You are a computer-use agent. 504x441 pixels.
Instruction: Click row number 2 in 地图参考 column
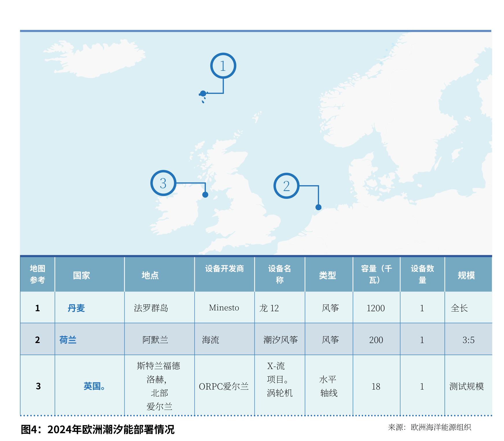coord(38,340)
